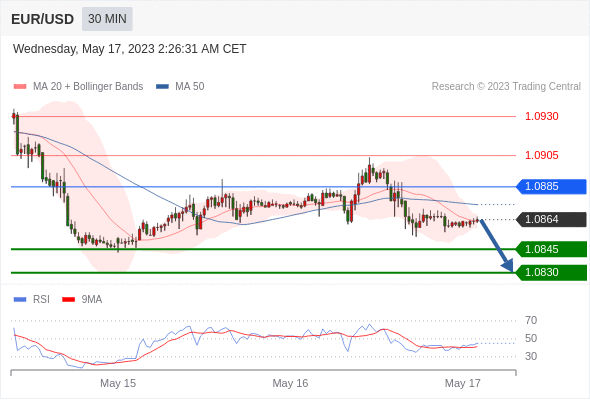Toggle the MA 20 + Bollinger Bands legend label
Screen dimensions: 590x400
[x=88, y=87]
